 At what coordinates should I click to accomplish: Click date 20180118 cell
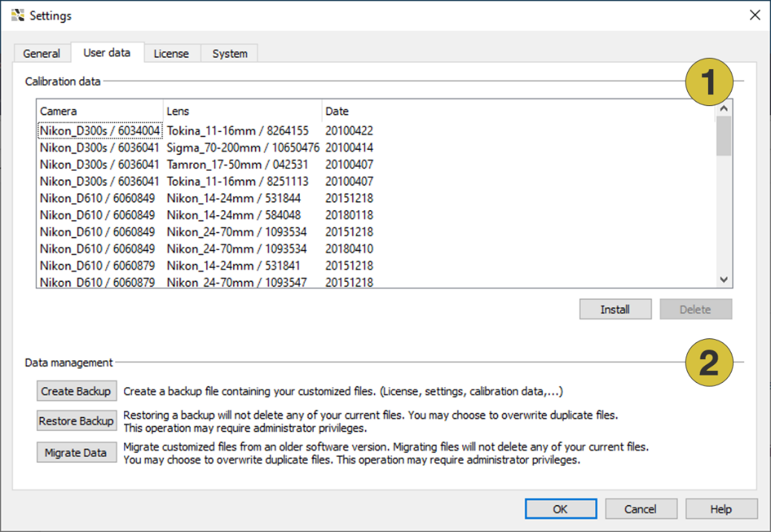pyautogui.click(x=349, y=215)
